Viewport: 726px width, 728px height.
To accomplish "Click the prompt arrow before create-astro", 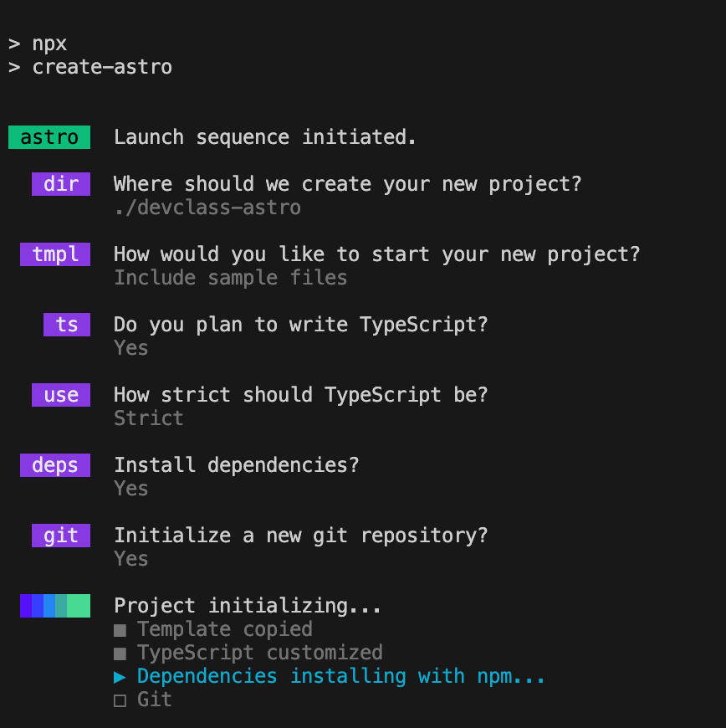I will (14, 67).
